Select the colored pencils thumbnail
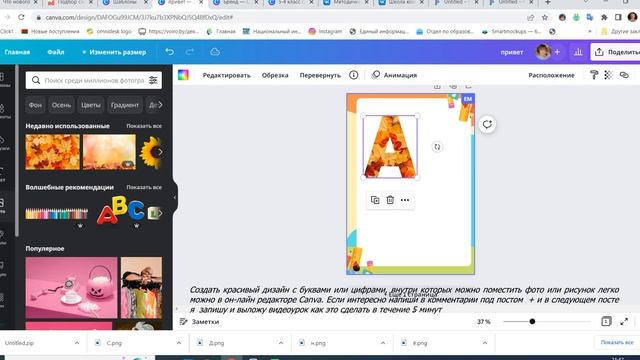640x360 pixels. pyautogui.click(x=57, y=213)
